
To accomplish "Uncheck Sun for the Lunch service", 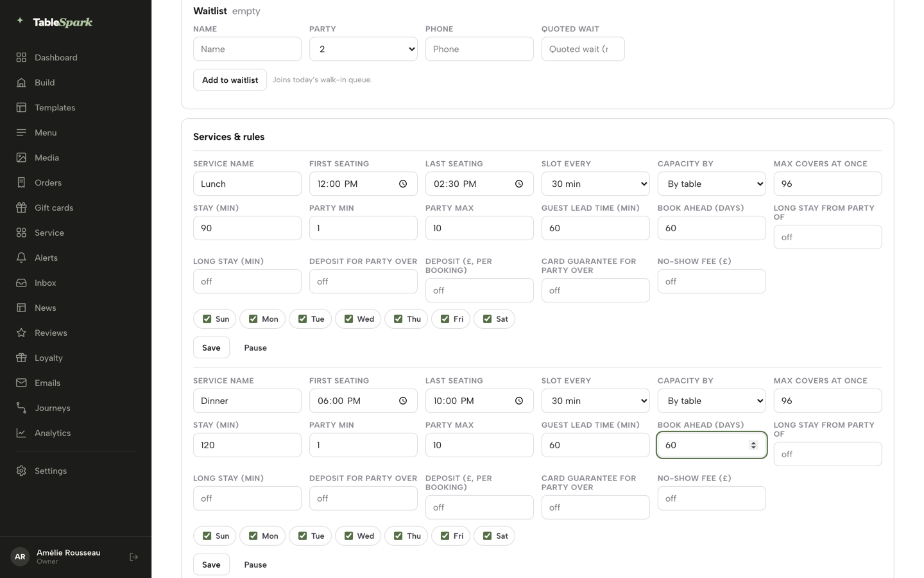I will [207, 319].
